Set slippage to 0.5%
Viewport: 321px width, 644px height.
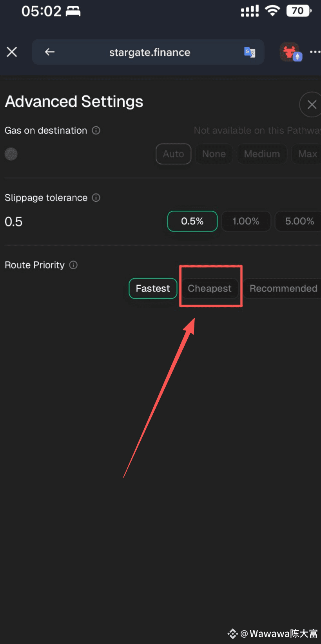point(192,221)
